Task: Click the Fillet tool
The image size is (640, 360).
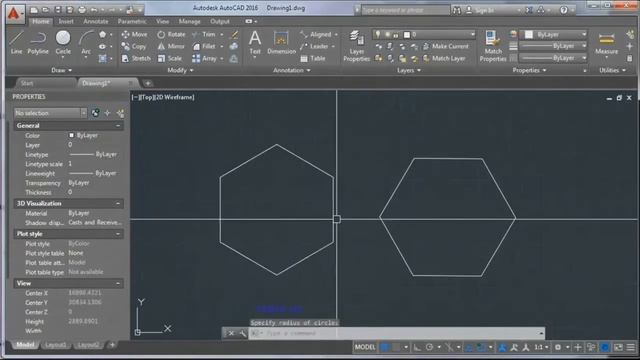Action: [x=204, y=47]
